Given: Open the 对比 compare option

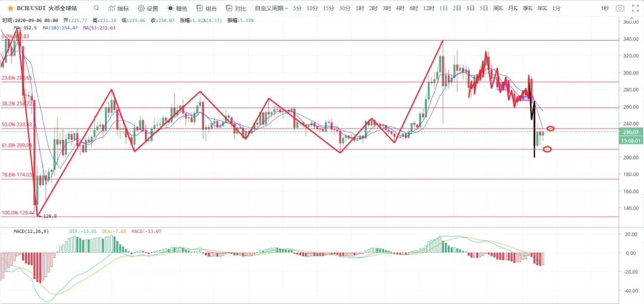Looking at the screenshot, I should (237, 8).
